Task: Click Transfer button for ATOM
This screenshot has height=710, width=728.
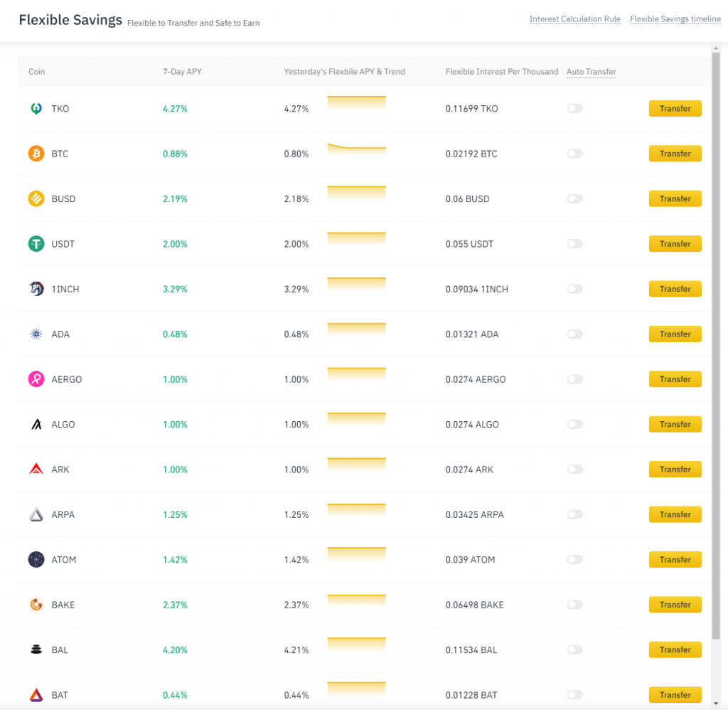Action: tap(675, 559)
